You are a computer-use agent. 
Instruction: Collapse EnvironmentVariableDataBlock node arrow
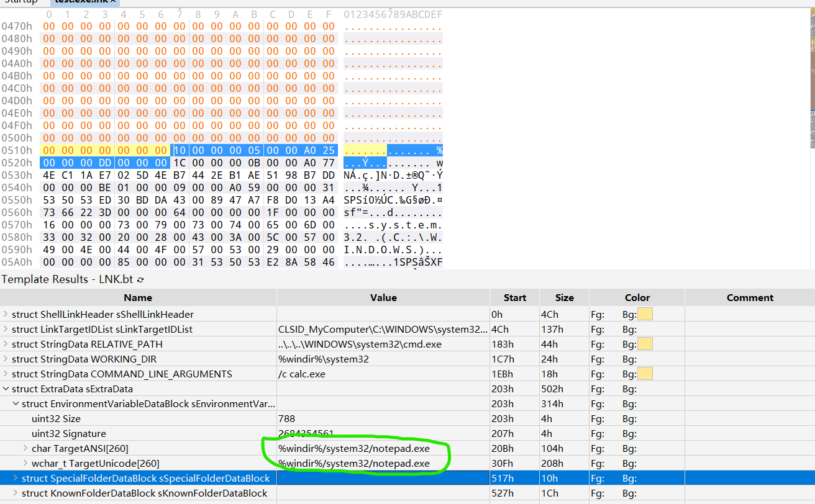(x=16, y=404)
